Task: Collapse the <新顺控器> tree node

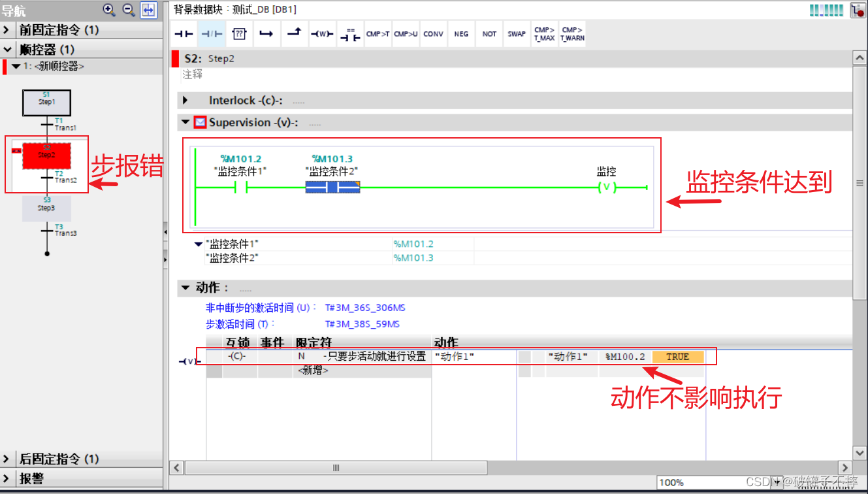Action: click(x=16, y=66)
